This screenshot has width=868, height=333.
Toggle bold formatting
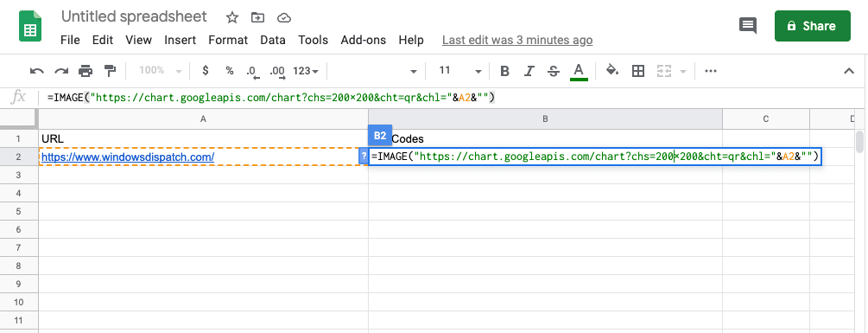[504, 71]
